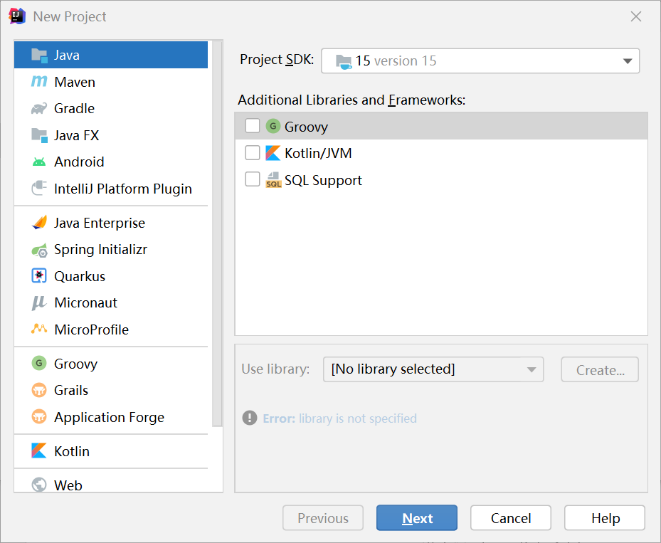This screenshot has height=543, width=661.
Task: Click 'library is not specified' error text
Action: (357, 419)
